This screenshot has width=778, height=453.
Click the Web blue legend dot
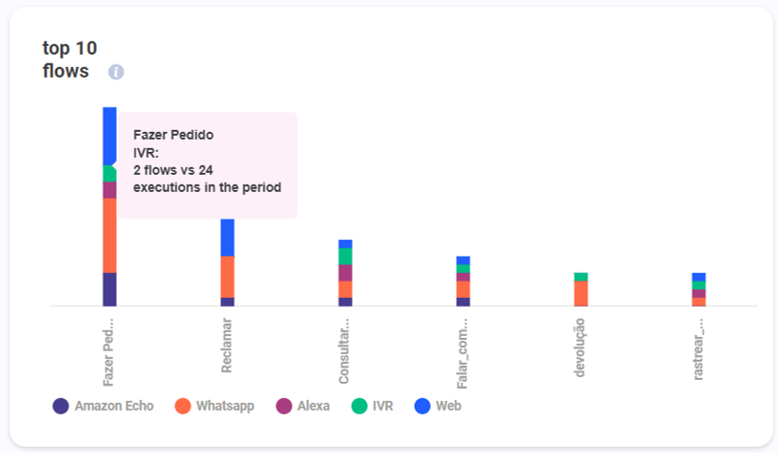pos(423,406)
